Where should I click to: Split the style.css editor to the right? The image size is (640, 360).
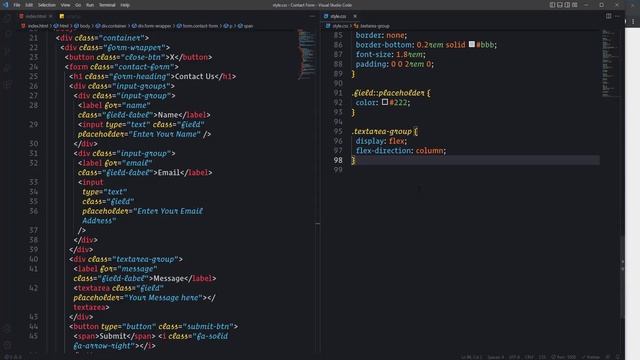point(609,16)
